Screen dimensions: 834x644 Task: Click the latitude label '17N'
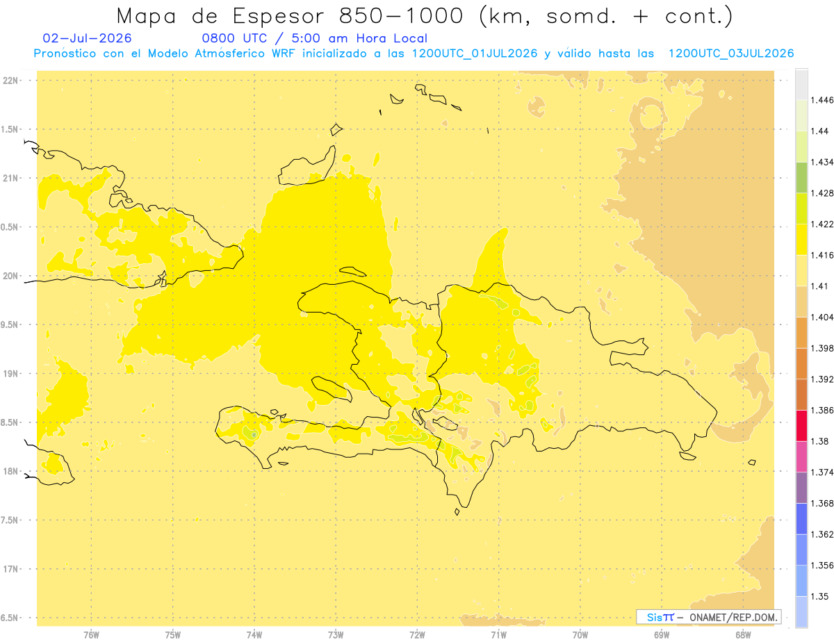[11, 569]
